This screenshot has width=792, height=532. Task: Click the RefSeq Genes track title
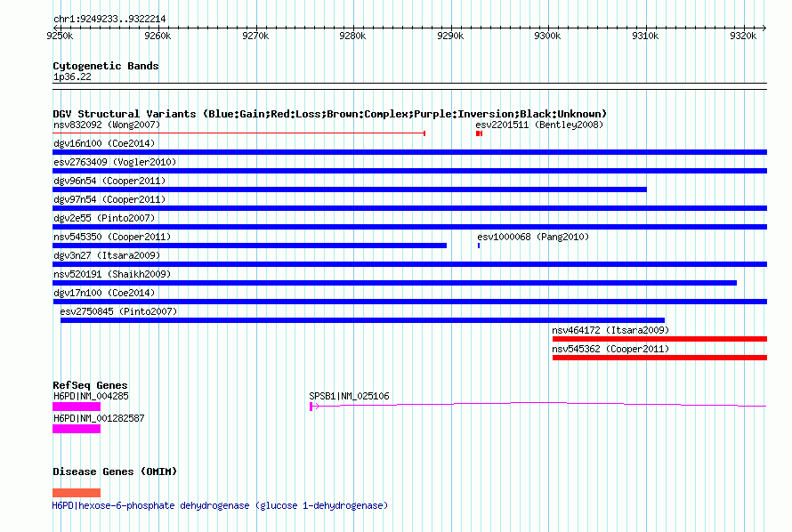[90, 385]
